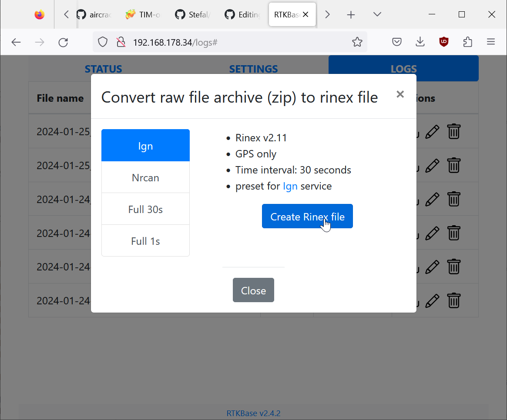Choose the Full 30s preset
Screen dimensions: 507x420
[145, 209]
